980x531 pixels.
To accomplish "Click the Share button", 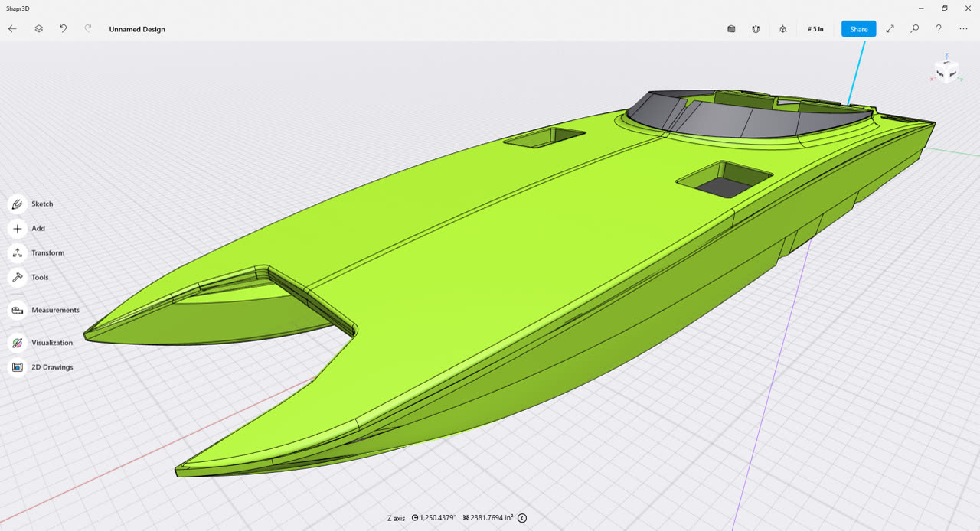I will coord(859,29).
